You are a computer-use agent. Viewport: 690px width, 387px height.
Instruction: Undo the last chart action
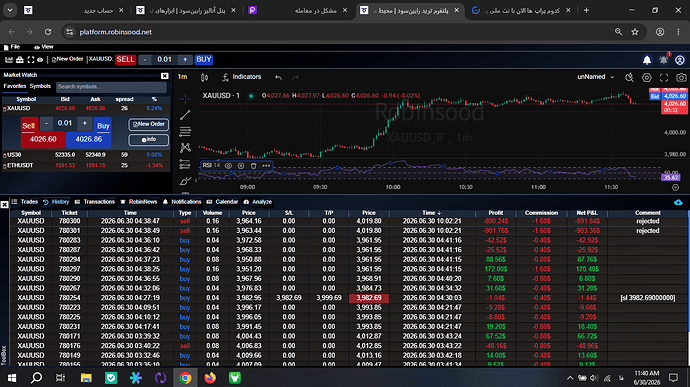[279, 77]
